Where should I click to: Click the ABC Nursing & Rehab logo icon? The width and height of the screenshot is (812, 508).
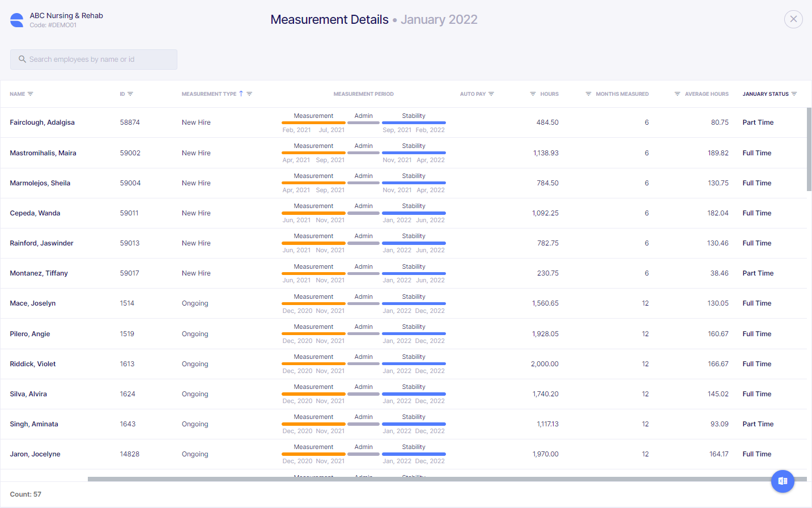tap(17, 20)
